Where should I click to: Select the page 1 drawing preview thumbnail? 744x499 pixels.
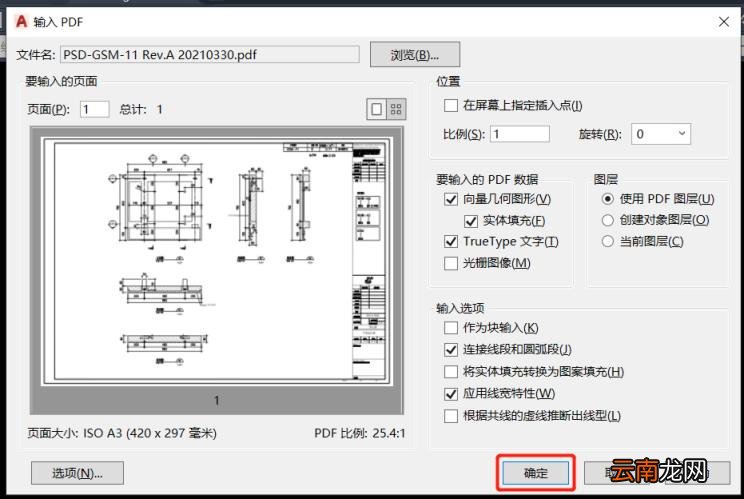pos(216,261)
